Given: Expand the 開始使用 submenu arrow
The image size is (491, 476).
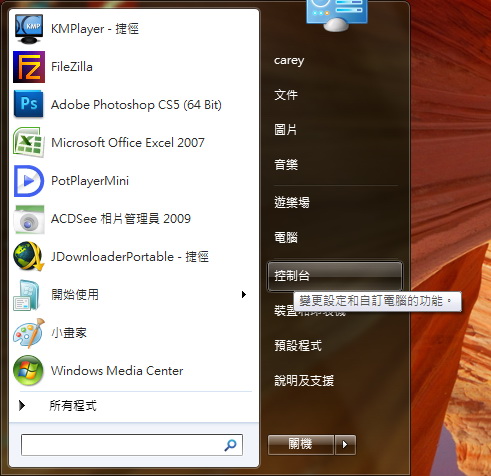Looking at the screenshot, I should pos(244,295).
